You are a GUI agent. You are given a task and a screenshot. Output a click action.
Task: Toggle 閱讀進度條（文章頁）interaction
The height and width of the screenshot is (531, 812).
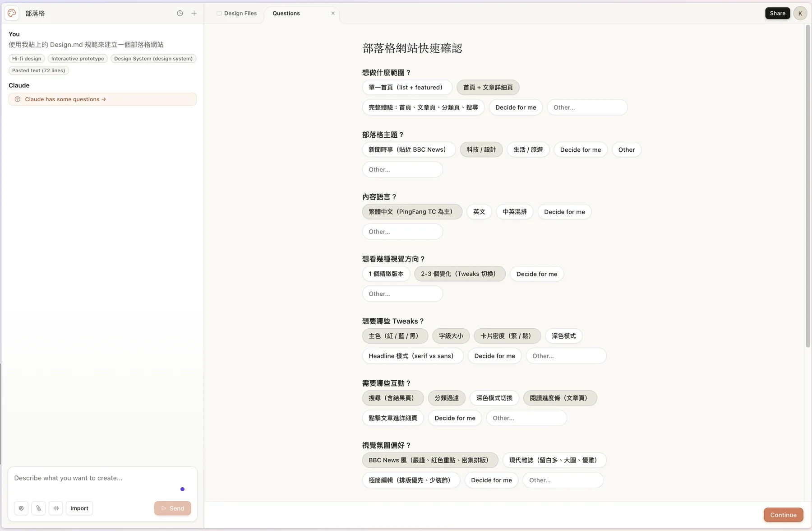point(560,398)
